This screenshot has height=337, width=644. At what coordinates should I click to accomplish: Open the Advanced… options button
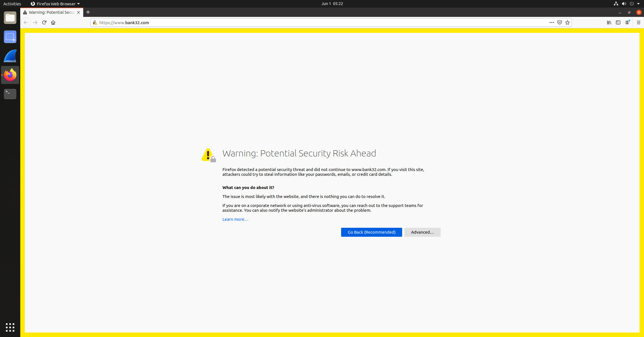point(422,232)
